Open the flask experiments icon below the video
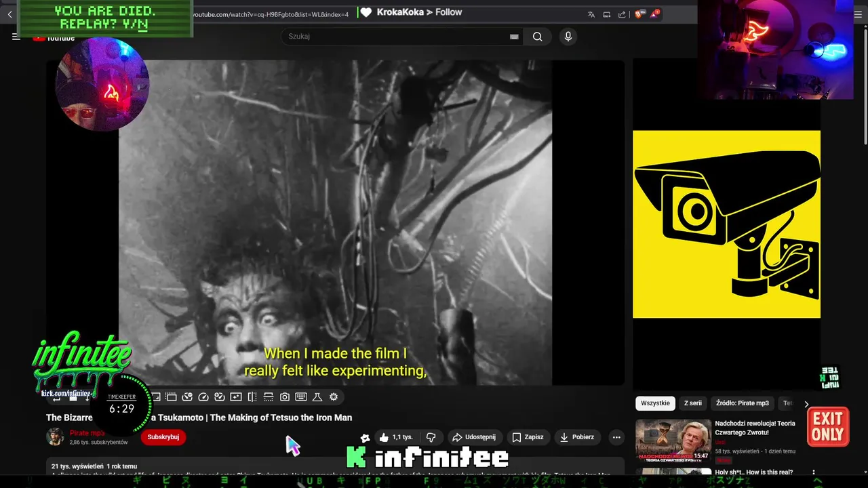 pos(317,397)
